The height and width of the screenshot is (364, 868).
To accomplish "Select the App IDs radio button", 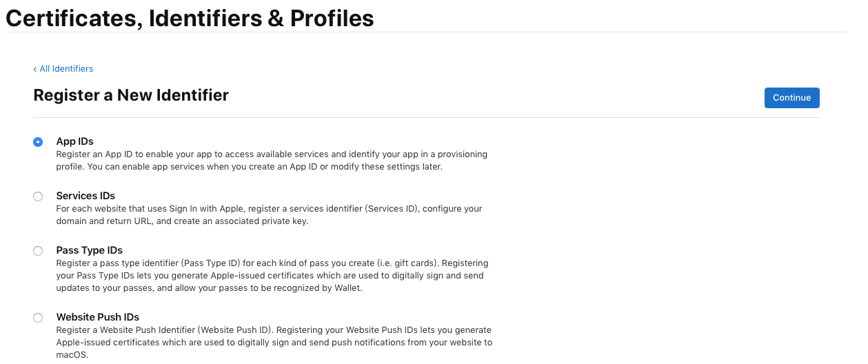I will pos(38,142).
